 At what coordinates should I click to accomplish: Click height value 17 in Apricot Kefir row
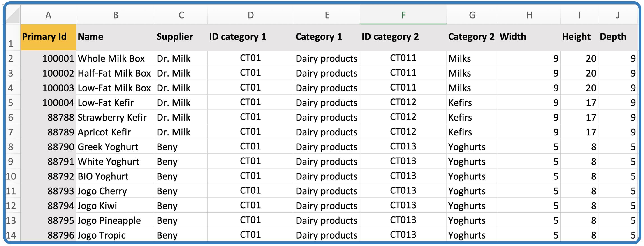coord(579,132)
